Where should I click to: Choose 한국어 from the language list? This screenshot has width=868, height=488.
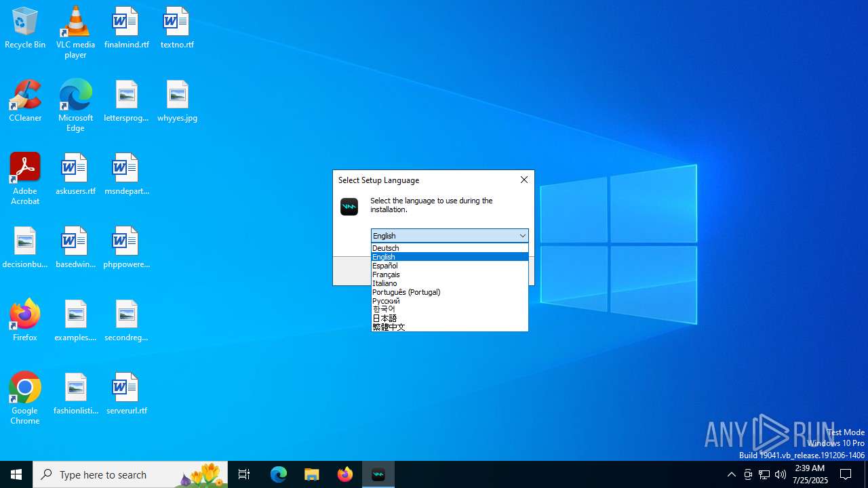coord(450,309)
